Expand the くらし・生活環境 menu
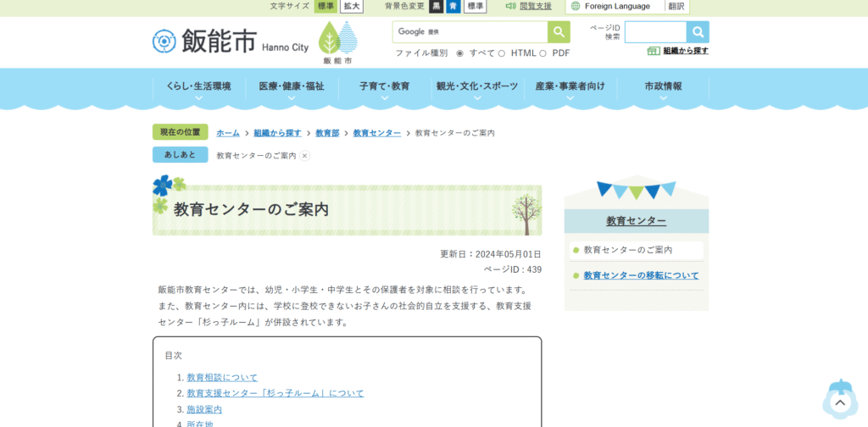Image resolution: width=868 pixels, height=427 pixels. coord(198,88)
